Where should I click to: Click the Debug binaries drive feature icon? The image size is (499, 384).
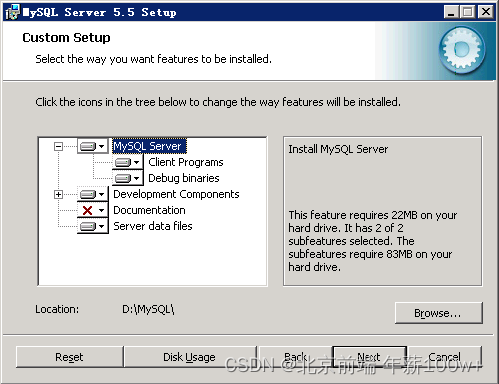123,178
